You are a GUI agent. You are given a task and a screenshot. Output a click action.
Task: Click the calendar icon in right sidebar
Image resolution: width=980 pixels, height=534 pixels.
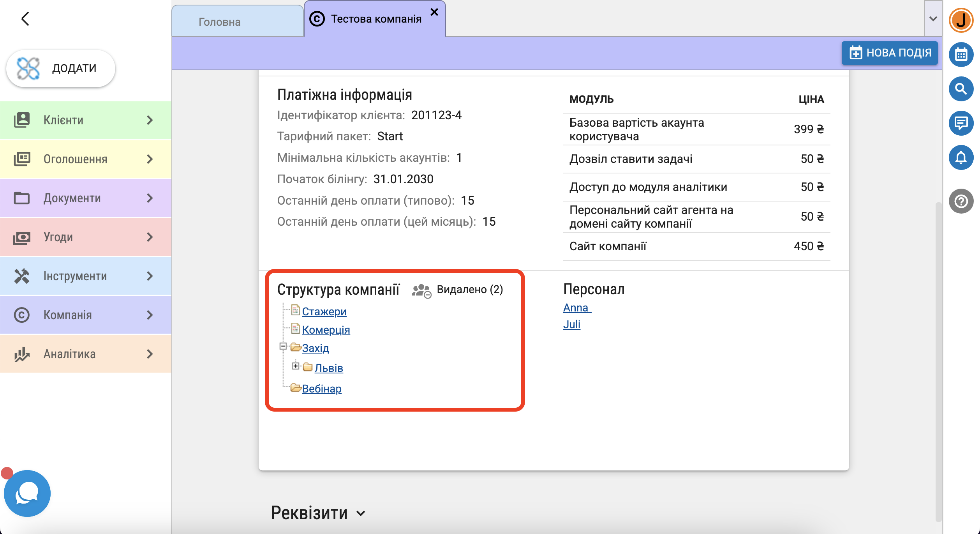point(961,55)
